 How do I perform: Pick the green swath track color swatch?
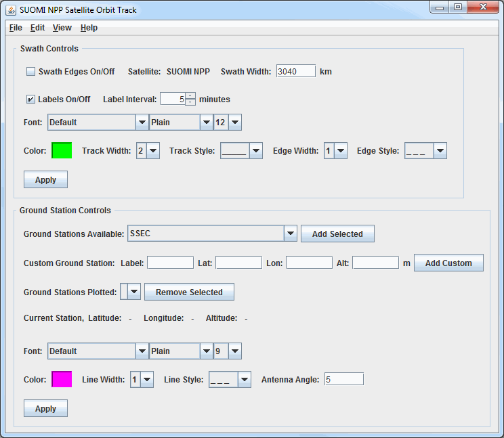click(x=62, y=150)
